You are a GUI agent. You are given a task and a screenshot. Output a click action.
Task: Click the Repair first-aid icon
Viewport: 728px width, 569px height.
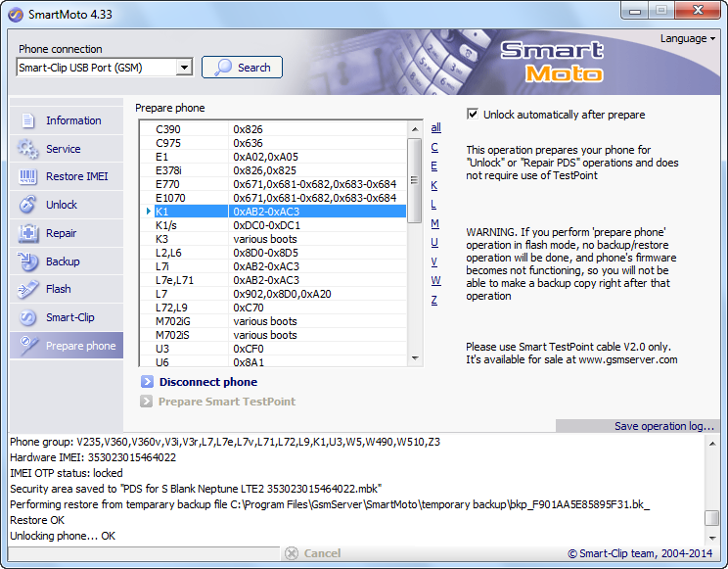click(x=27, y=233)
